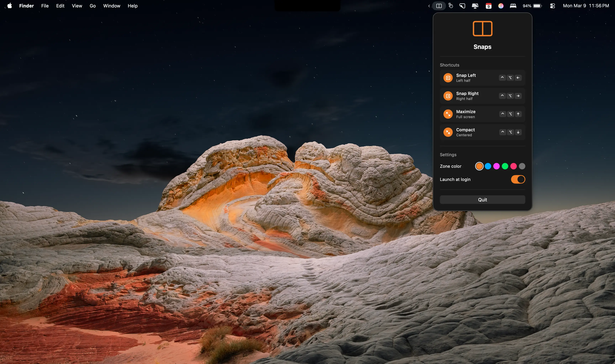Open the File menu
Image resolution: width=615 pixels, height=364 pixels.
click(x=45, y=6)
